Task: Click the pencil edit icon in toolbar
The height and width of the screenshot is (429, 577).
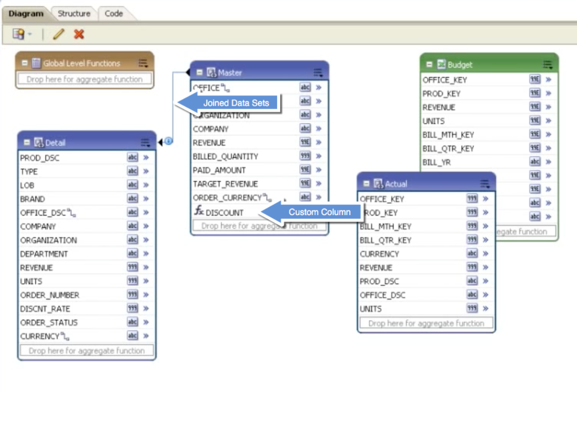Action: pos(59,34)
